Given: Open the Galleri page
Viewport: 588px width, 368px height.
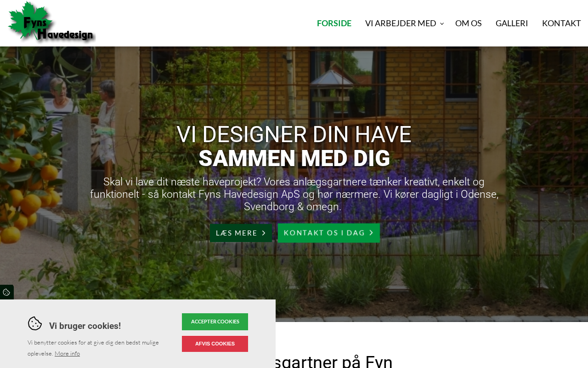Looking at the screenshot, I should point(512,23).
